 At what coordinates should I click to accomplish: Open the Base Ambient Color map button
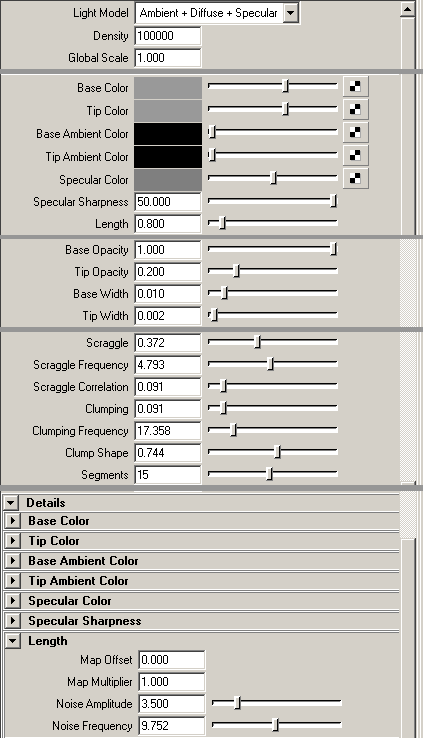click(x=356, y=132)
